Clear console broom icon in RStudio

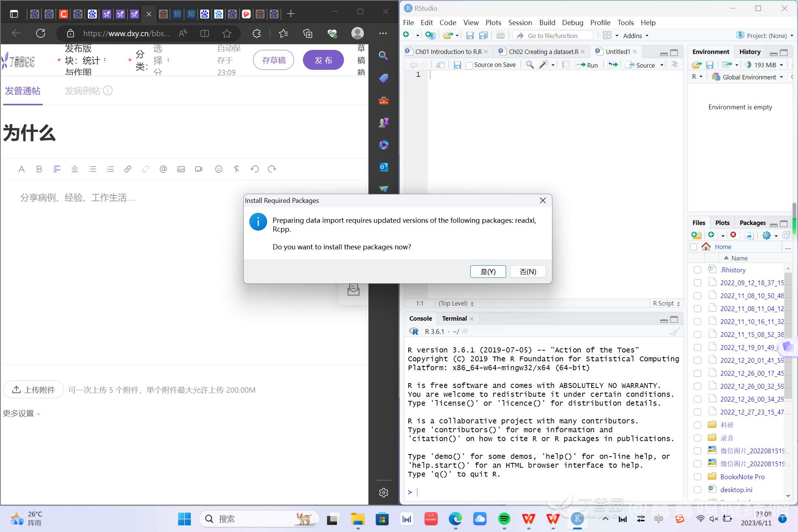675,331
